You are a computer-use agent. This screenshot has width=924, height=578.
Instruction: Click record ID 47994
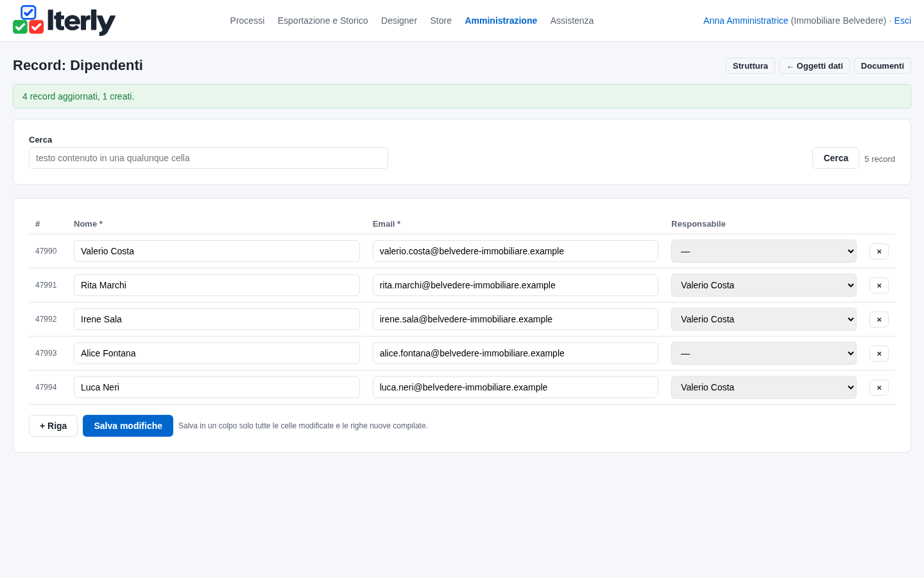click(x=46, y=387)
